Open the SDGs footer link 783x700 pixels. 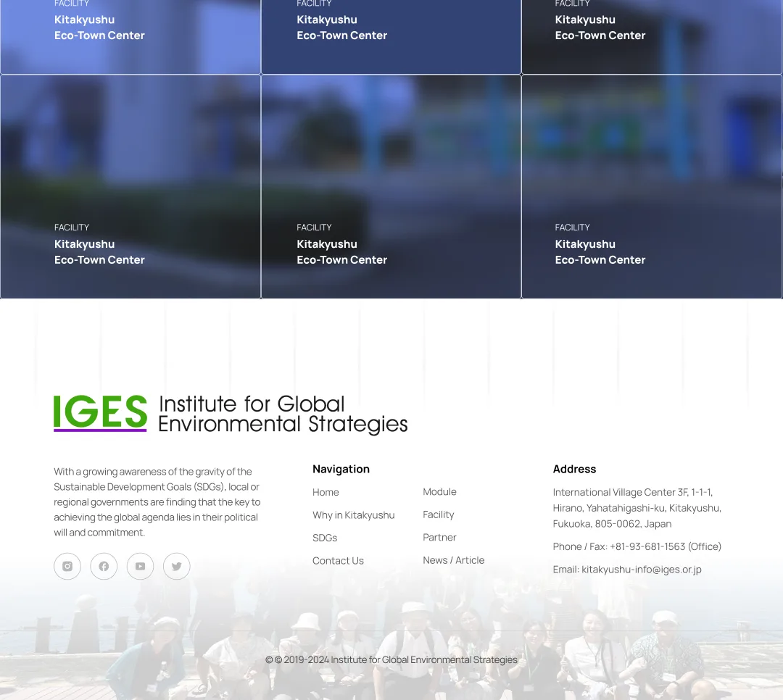coord(325,538)
